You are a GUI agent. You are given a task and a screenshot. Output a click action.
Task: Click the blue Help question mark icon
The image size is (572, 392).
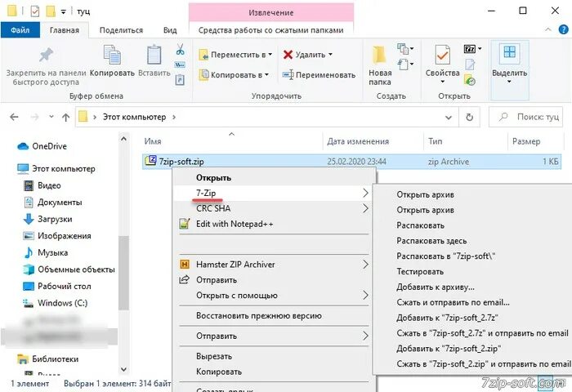(564, 29)
